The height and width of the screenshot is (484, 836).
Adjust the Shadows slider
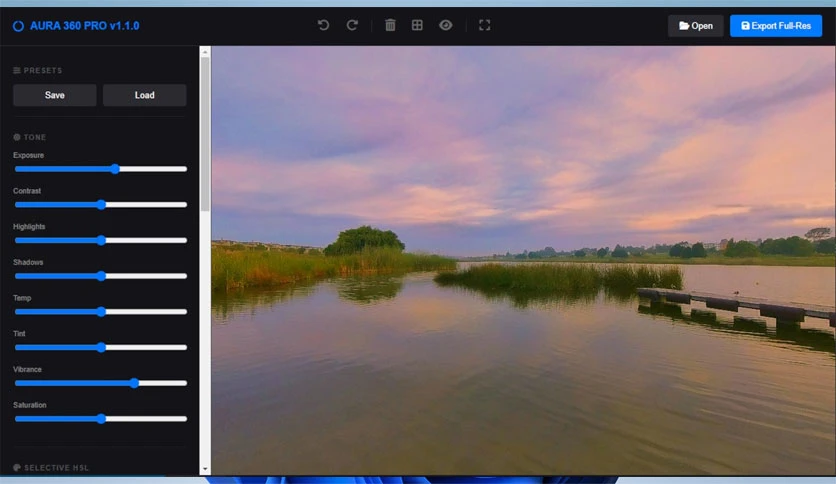(x=101, y=276)
